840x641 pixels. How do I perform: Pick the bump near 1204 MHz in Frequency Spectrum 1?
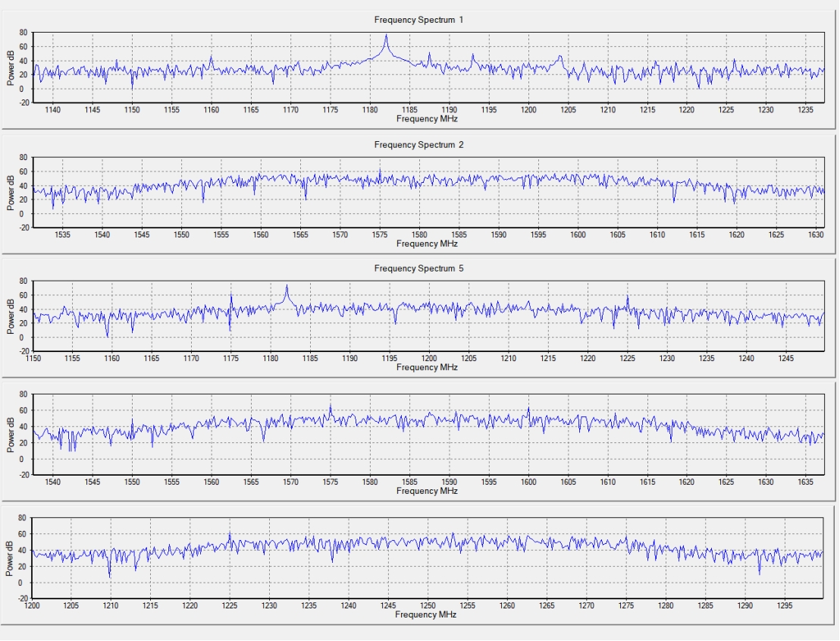[x=560, y=58]
